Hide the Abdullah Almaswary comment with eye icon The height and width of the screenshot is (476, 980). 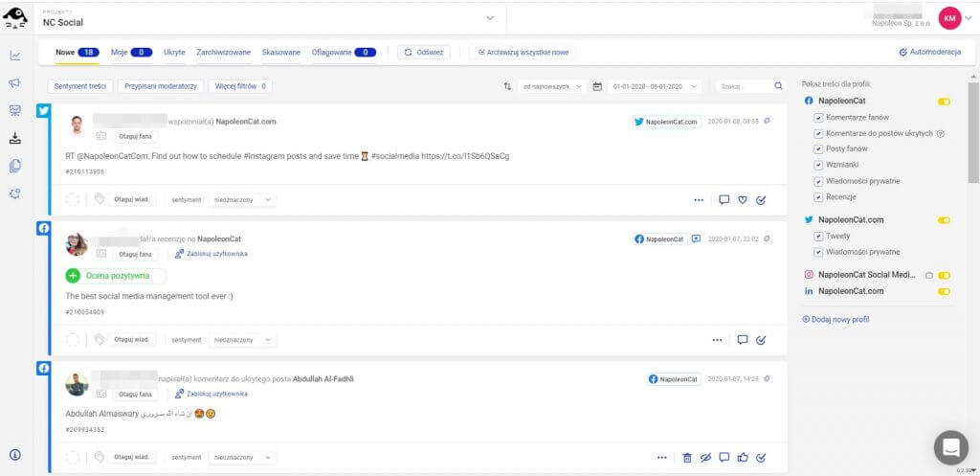tap(706, 458)
